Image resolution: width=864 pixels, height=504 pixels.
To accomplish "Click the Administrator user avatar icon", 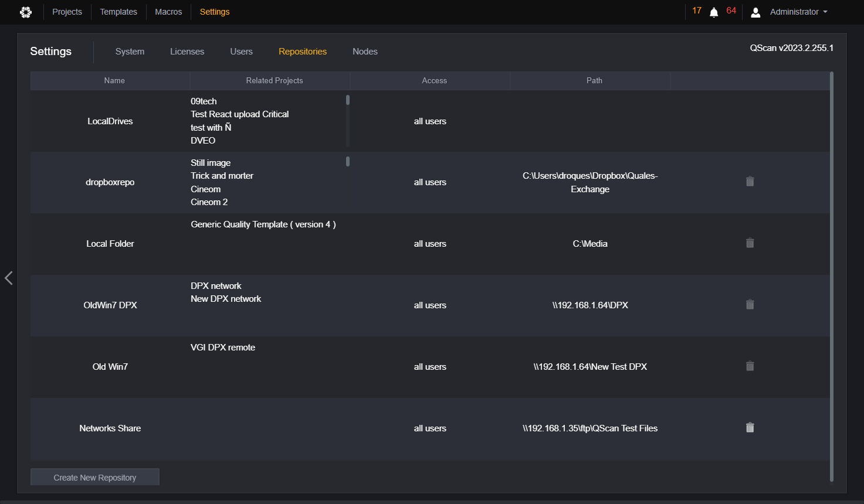I will click(x=755, y=12).
